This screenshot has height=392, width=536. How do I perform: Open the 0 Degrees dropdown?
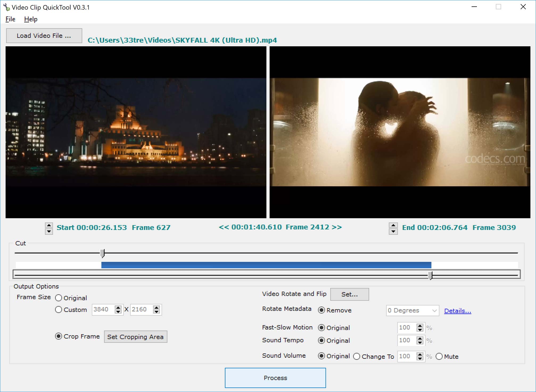pos(413,310)
